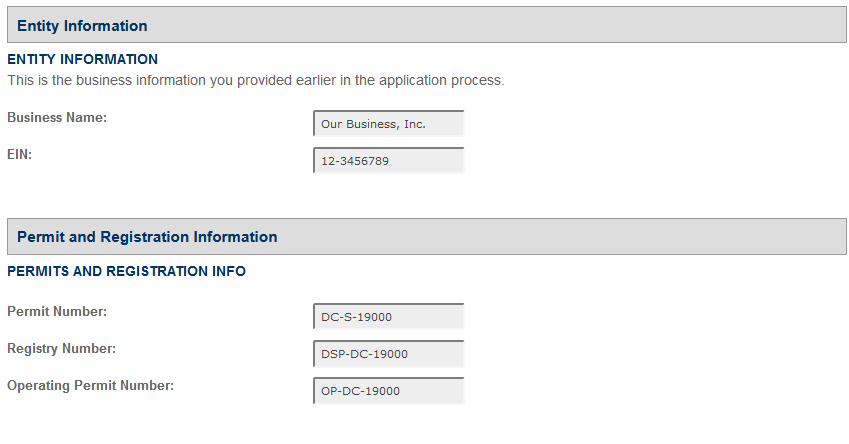Focus the Permit Number input field

tap(389, 317)
